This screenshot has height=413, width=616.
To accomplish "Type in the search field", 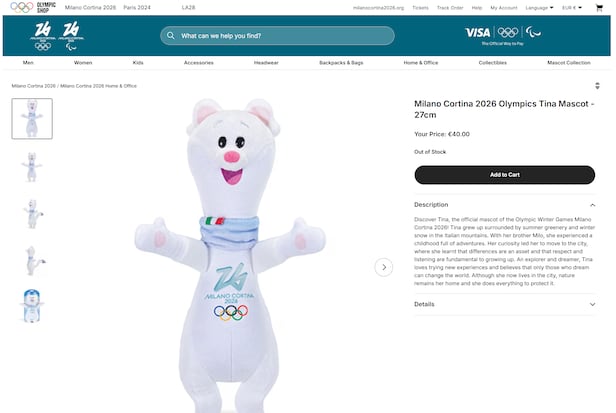I will [280, 35].
